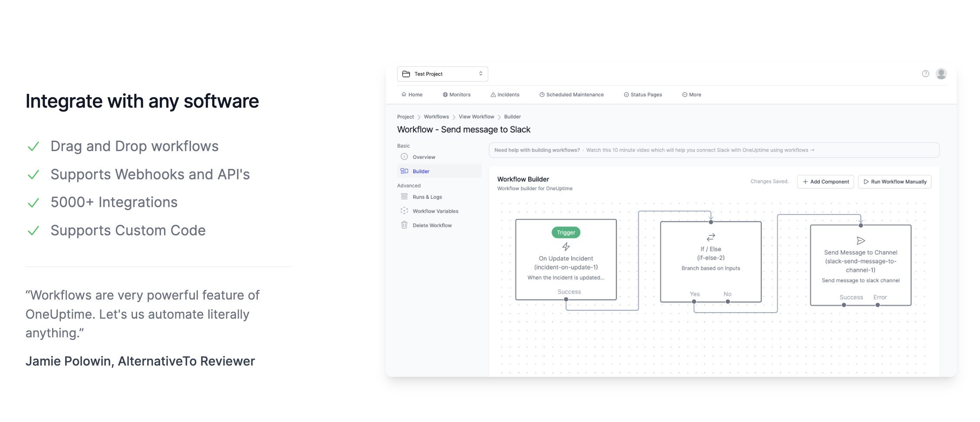The image size is (980, 422).
Task: Click the user avatar icon
Action: (941, 74)
